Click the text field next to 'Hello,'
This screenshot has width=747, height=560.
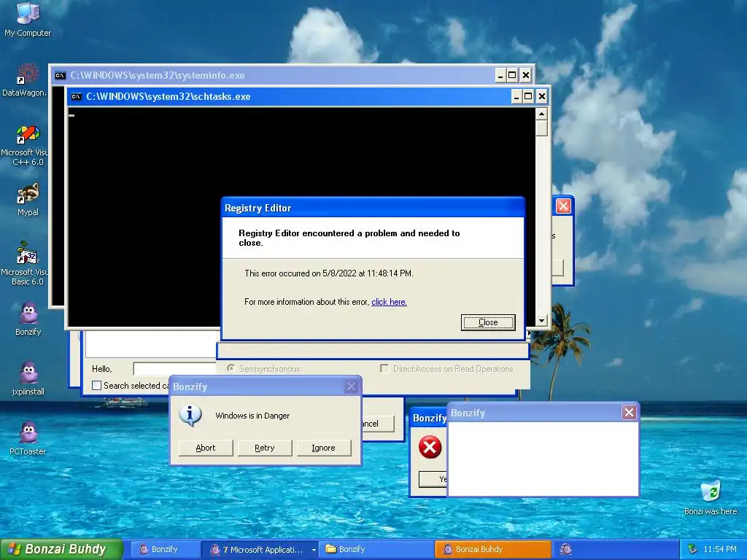[175, 368]
